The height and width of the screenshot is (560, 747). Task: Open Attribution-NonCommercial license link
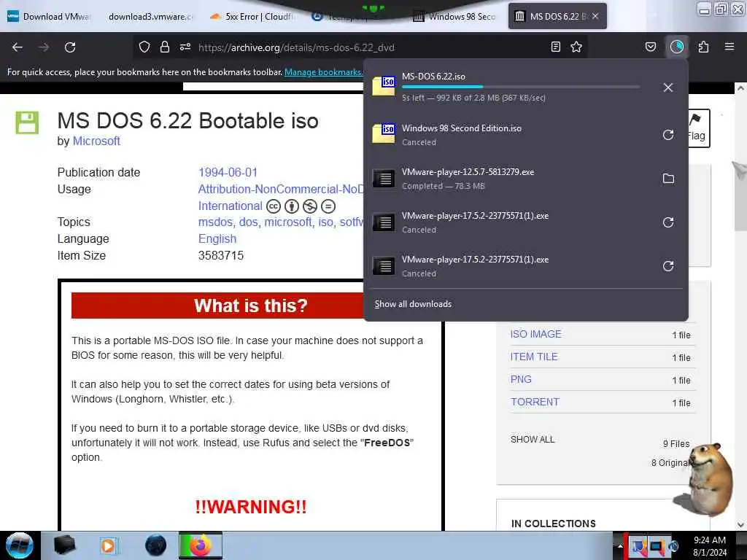(281, 189)
